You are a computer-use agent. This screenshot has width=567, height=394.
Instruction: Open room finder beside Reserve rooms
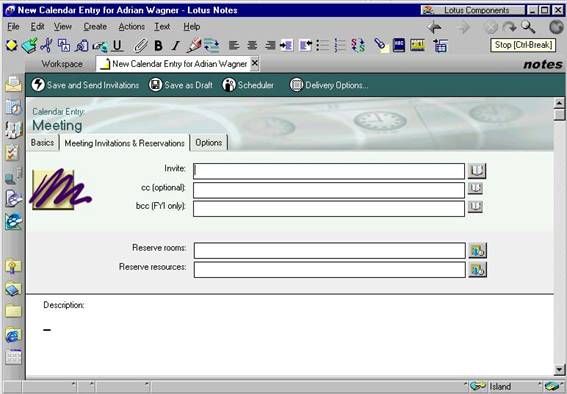click(477, 250)
